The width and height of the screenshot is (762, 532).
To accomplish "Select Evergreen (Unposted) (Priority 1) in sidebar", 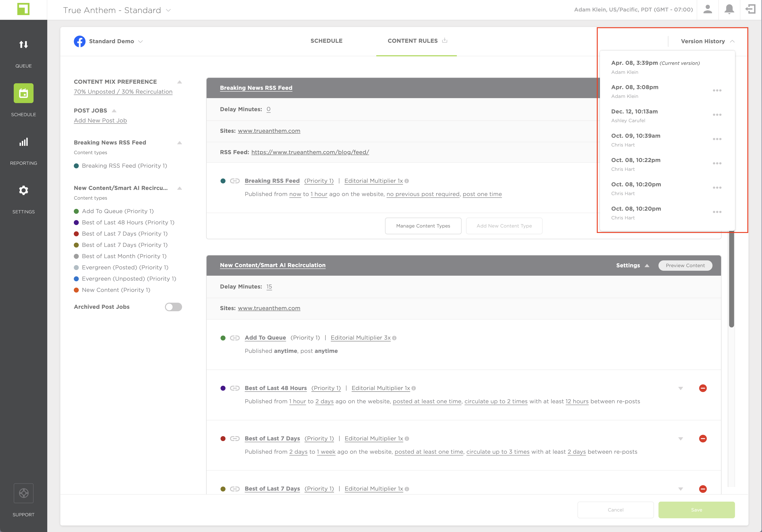I will coord(129,279).
